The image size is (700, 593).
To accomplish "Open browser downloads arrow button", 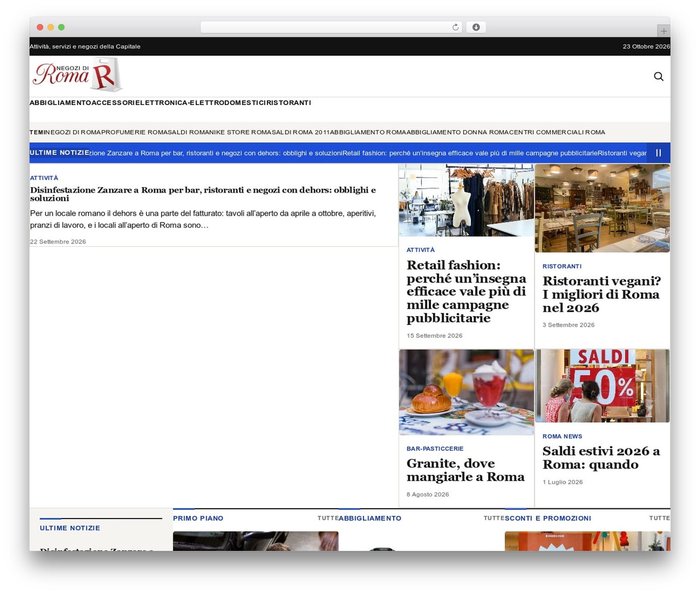I will [476, 27].
